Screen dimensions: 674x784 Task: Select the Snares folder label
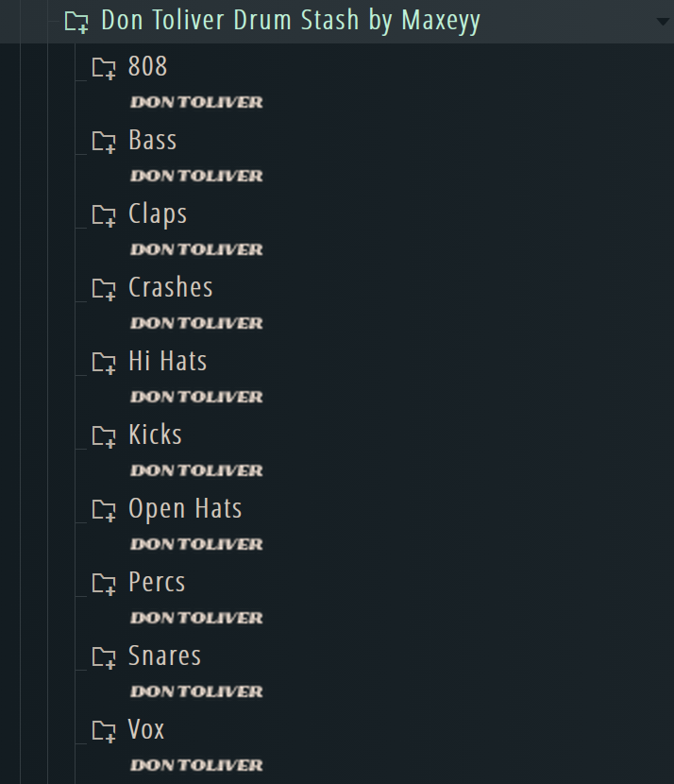pyautogui.click(x=164, y=656)
